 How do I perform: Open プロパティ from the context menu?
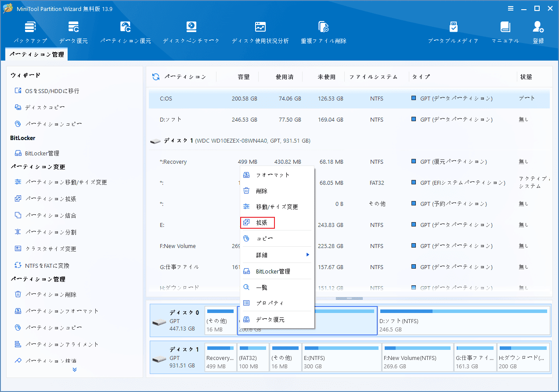[277, 303]
